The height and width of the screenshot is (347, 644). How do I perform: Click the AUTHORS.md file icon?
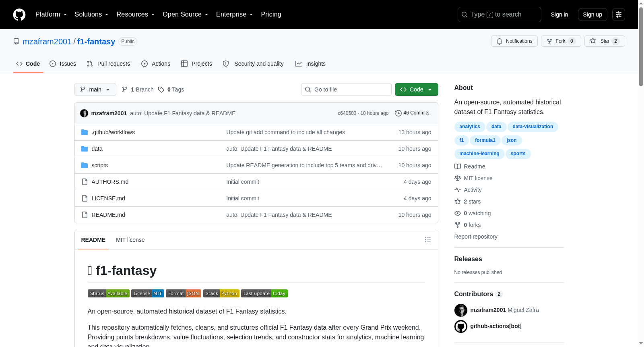(85, 182)
